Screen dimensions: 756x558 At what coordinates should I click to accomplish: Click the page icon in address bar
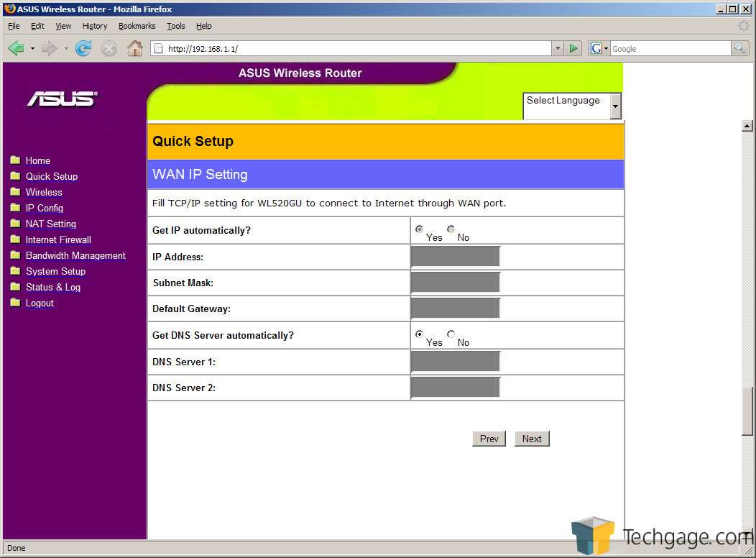158,48
